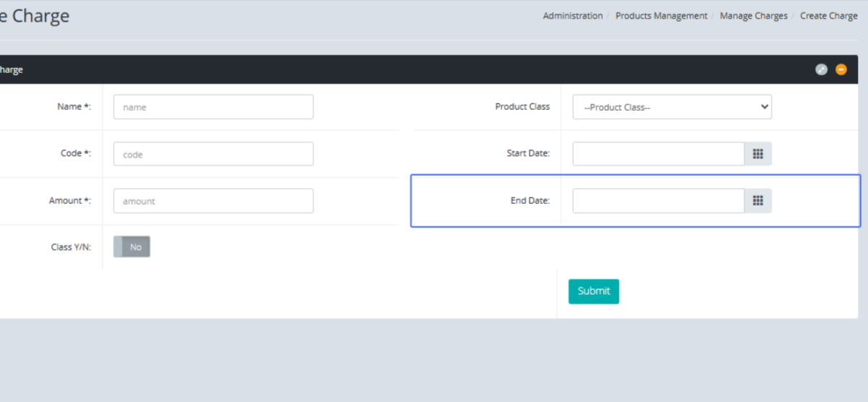
Task: Open the End Date calendar picker
Action: [x=758, y=201]
